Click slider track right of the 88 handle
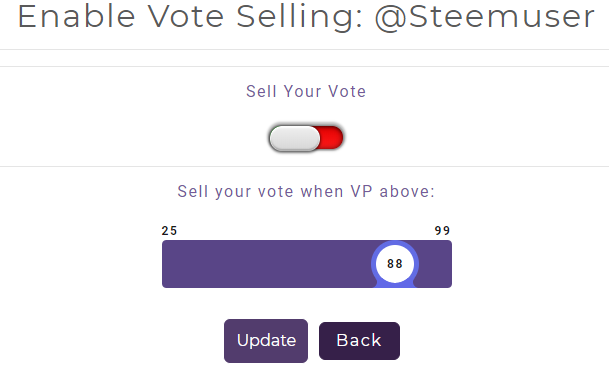 click(x=435, y=264)
